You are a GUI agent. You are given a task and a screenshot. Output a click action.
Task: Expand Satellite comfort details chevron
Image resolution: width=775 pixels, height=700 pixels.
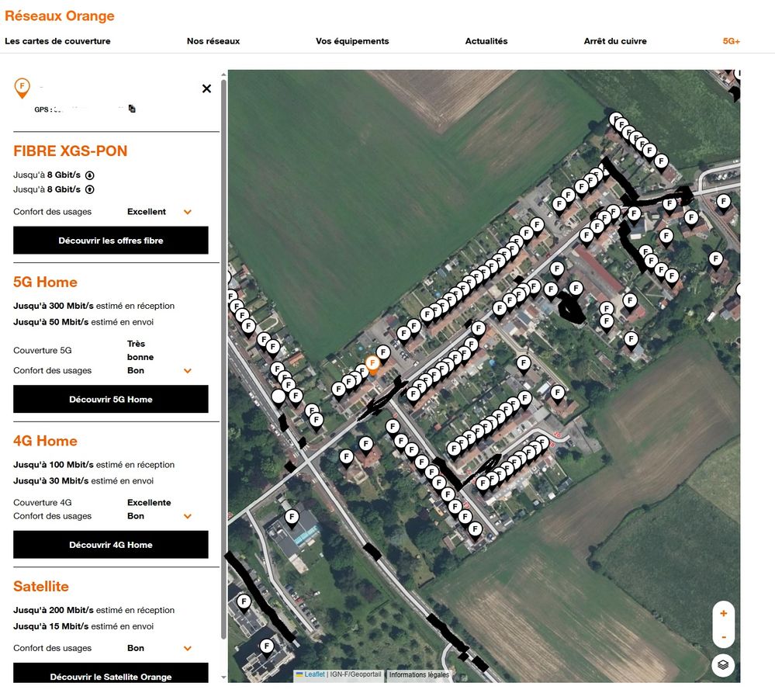tap(187, 648)
